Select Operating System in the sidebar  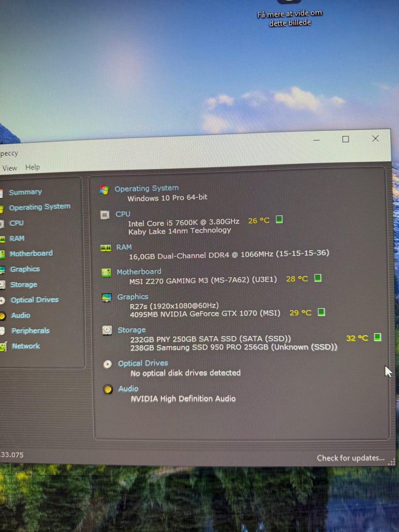click(40, 207)
